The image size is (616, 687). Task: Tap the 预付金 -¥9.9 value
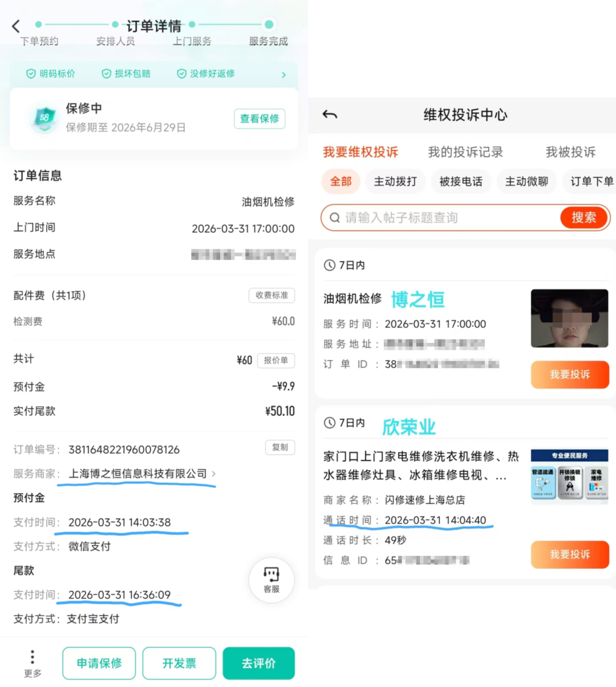pos(283,386)
